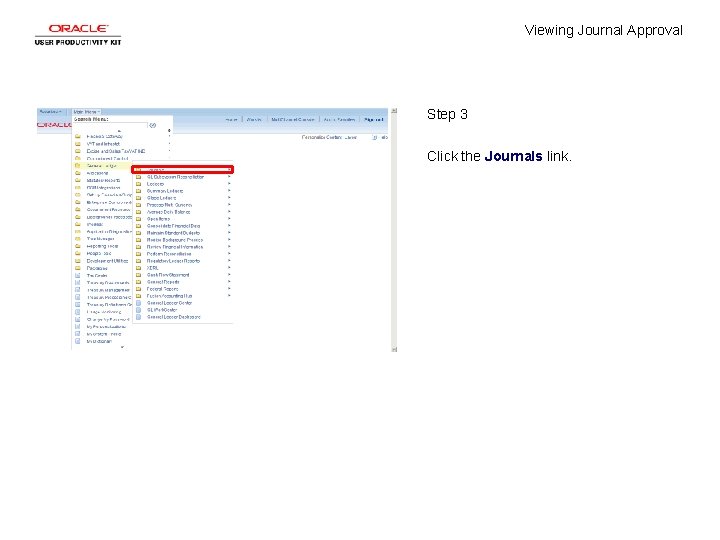Open the Process Multi-Currency submenu folder

pos(169,205)
